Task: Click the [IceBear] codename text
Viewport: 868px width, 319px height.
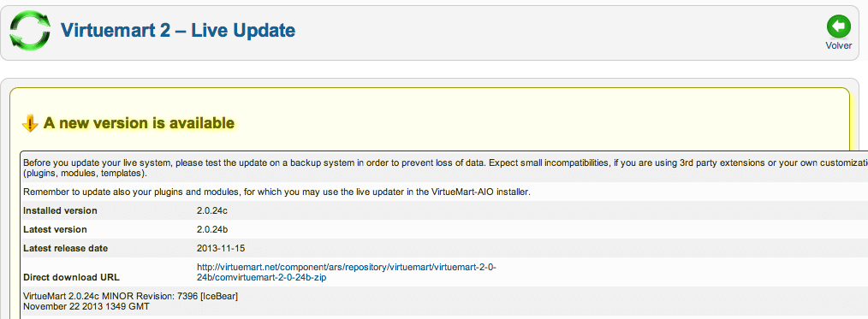Action: pyautogui.click(x=219, y=296)
